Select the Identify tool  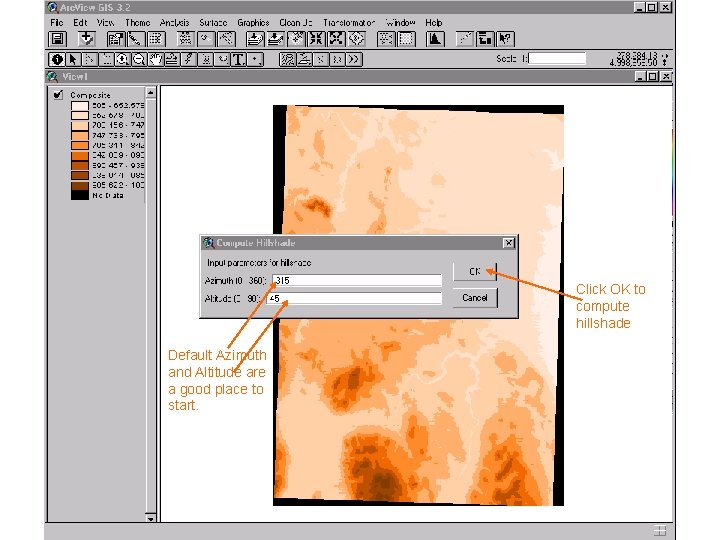(x=56, y=59)
